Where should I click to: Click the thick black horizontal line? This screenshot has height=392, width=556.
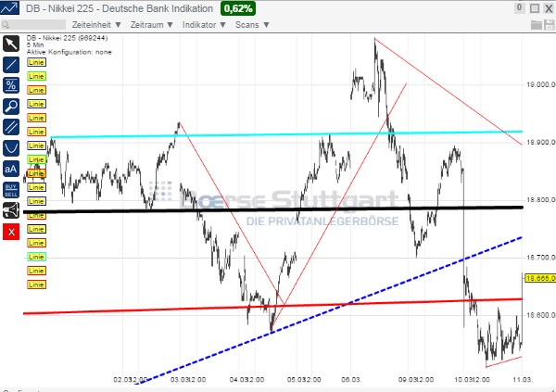pyautogui.click(x=273, y=209)
